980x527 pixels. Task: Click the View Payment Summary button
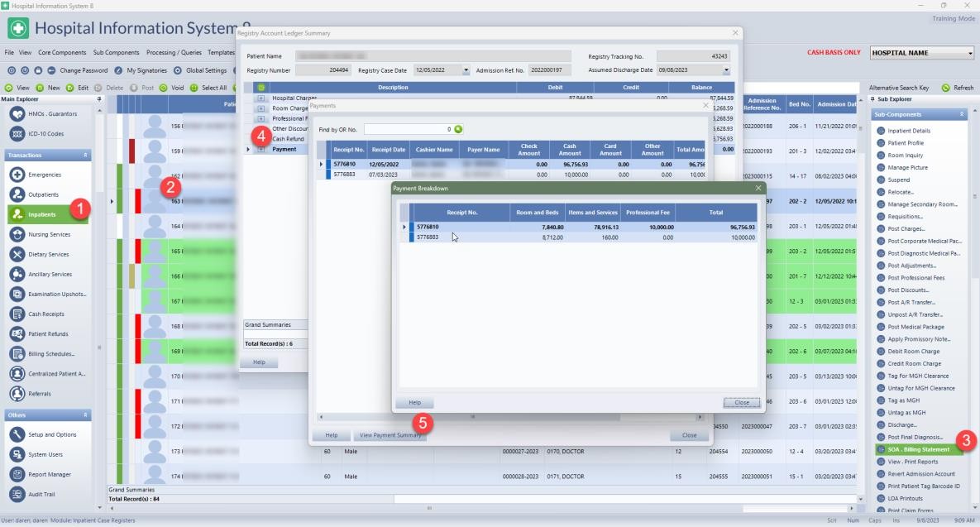[390, 435]
